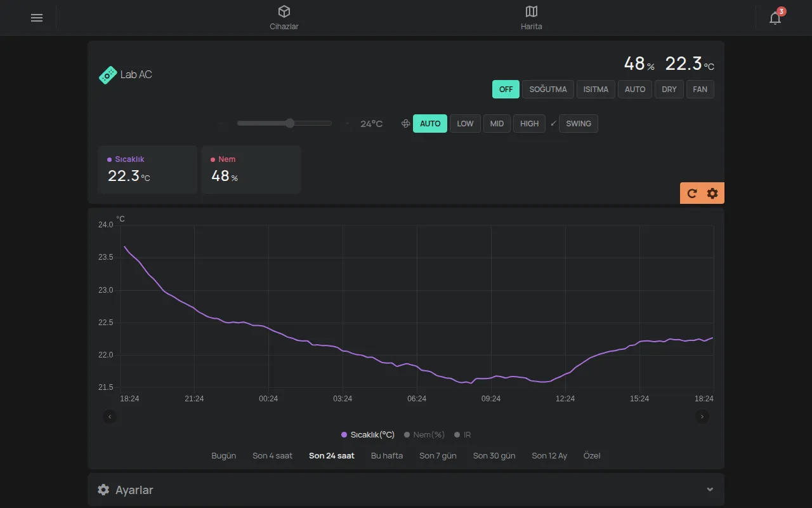This screenshot has width=812, height=508.
Task: Select the Bugün time range
Action: coord(224,456)
